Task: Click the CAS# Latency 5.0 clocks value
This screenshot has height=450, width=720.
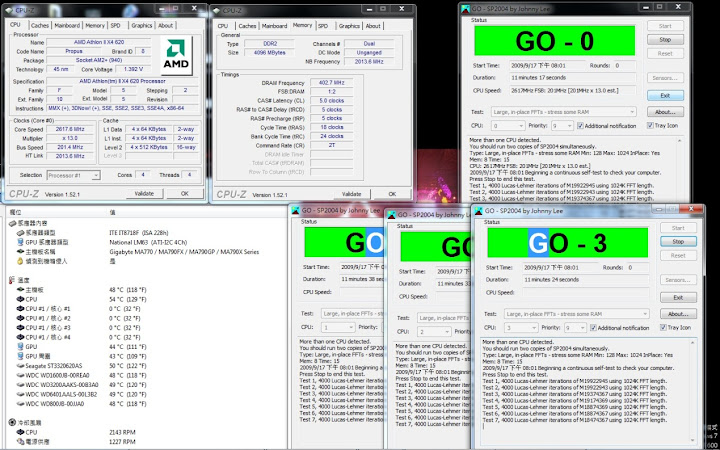Action: [x=331, y=101]
